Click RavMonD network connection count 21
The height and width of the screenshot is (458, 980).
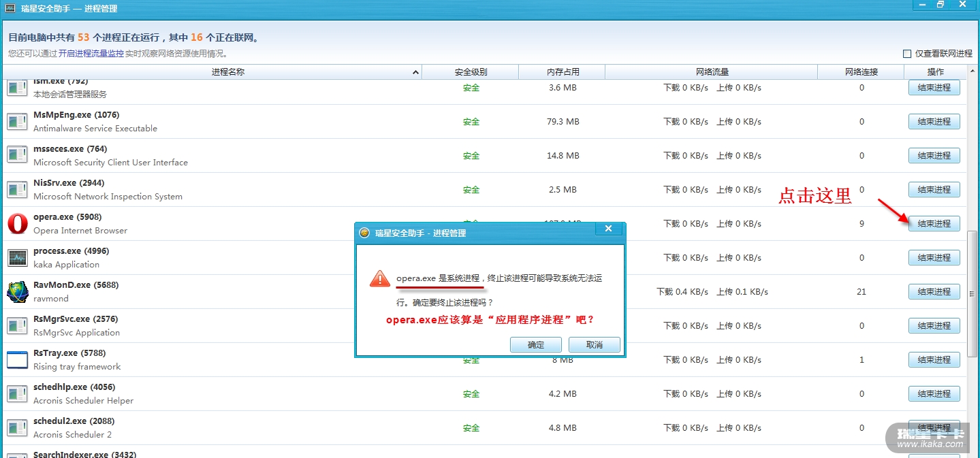[862, 292]
